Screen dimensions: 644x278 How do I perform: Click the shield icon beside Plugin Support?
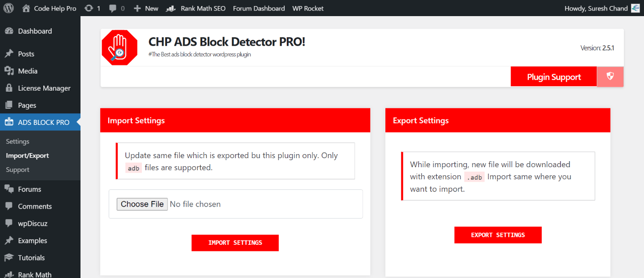[610, 77]
